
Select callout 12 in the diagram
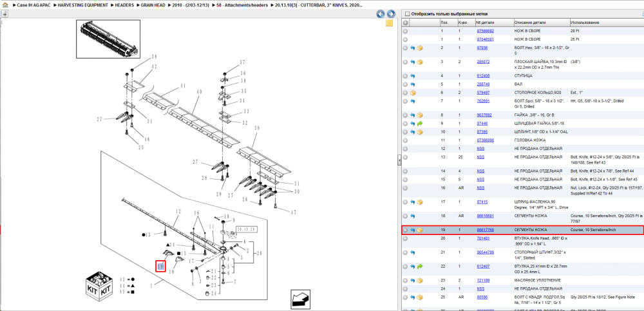pyautogui.click(x=178, y=211)
